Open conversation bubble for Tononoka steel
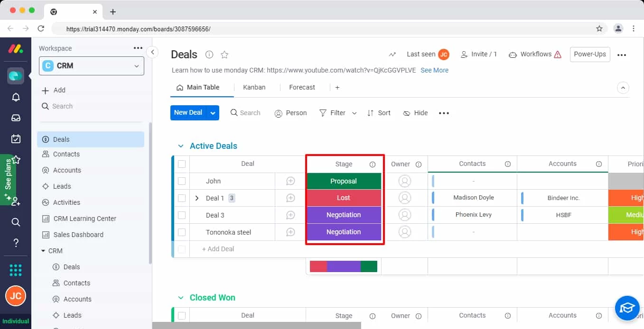Screen dimensions: 644x329 (x=290, y=232)
